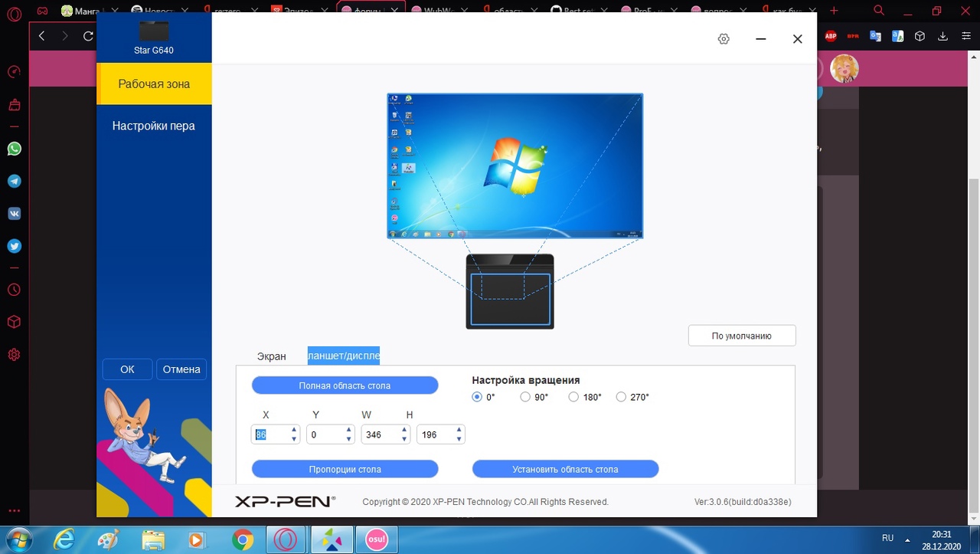The image size is (980, 554).
Task: Click monitor preview thumbnail
Action: [x=515, y=166]
